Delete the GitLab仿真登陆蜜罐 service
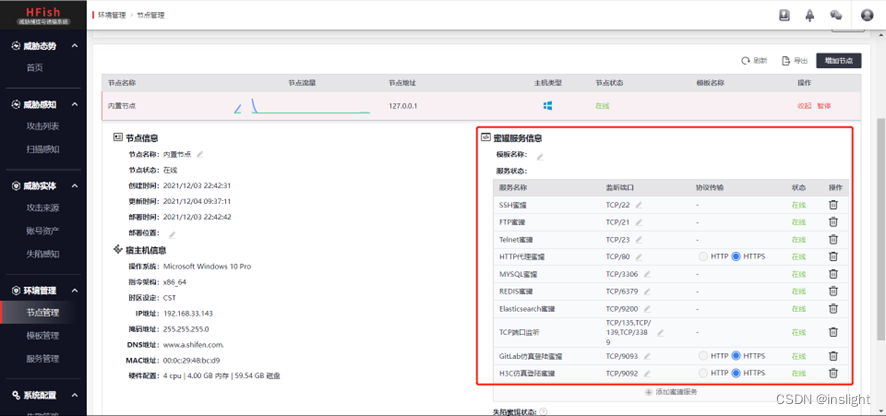 833,356
